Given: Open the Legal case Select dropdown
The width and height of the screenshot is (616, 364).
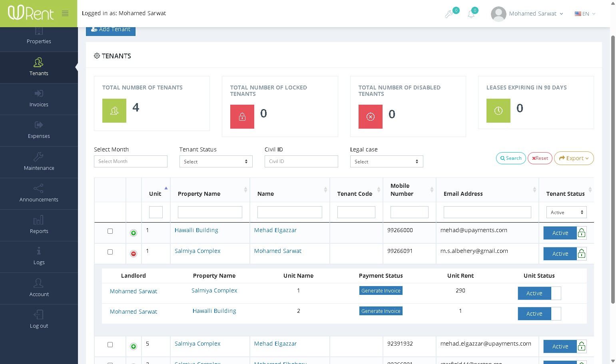Looking at the screenshot, I should tap(386, 161).
